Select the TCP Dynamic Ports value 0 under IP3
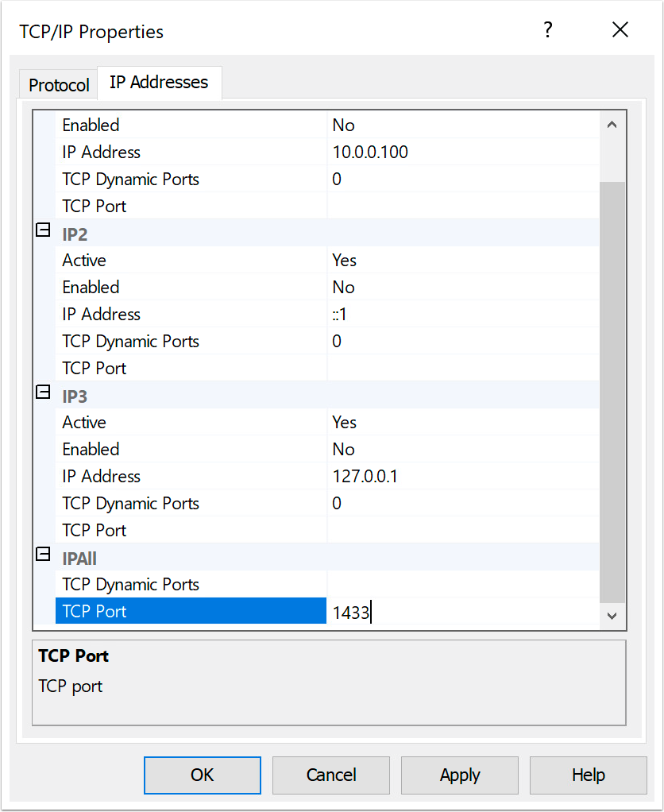This screenshot has height=812, width=664. coord(337,503)
